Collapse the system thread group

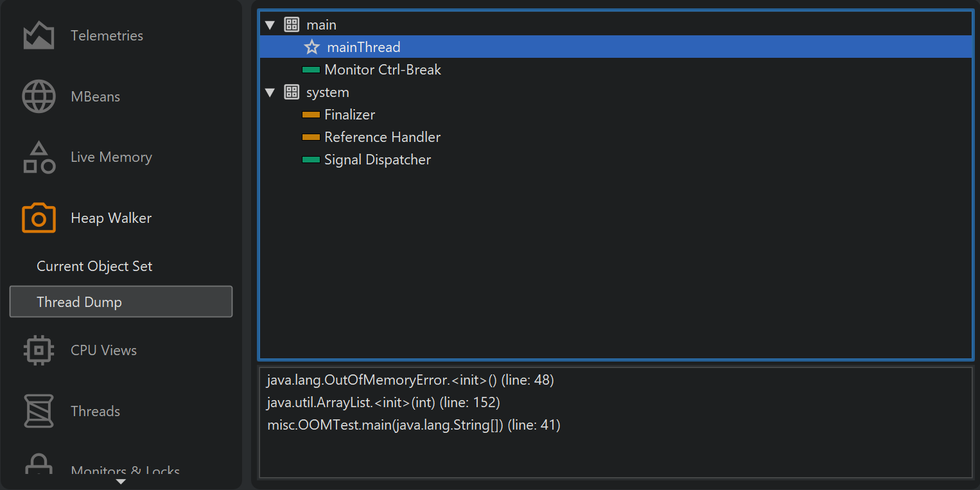270,92
